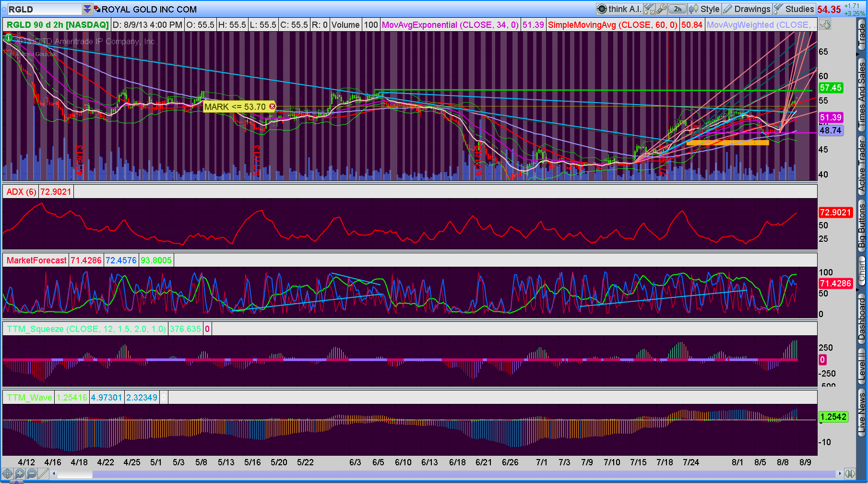Open the Drawings menu
868x484 pixels.
coord(747,9)
